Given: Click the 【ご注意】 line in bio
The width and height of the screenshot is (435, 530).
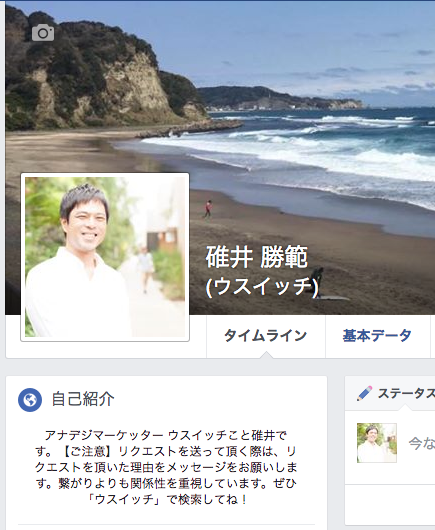Looking at the screenshot, I should [166, 451].
